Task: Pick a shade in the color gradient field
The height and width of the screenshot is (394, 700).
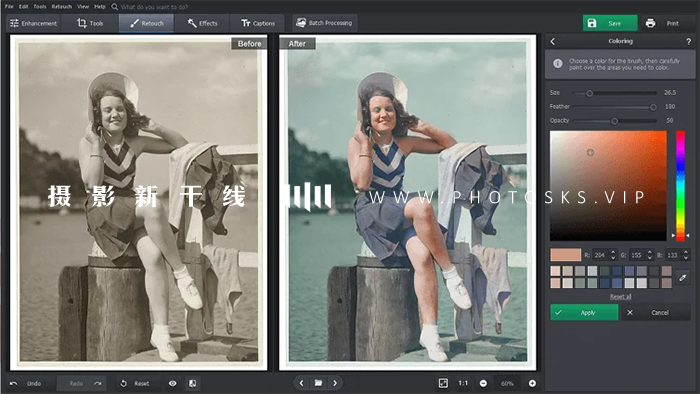Action: coord(608,186)
